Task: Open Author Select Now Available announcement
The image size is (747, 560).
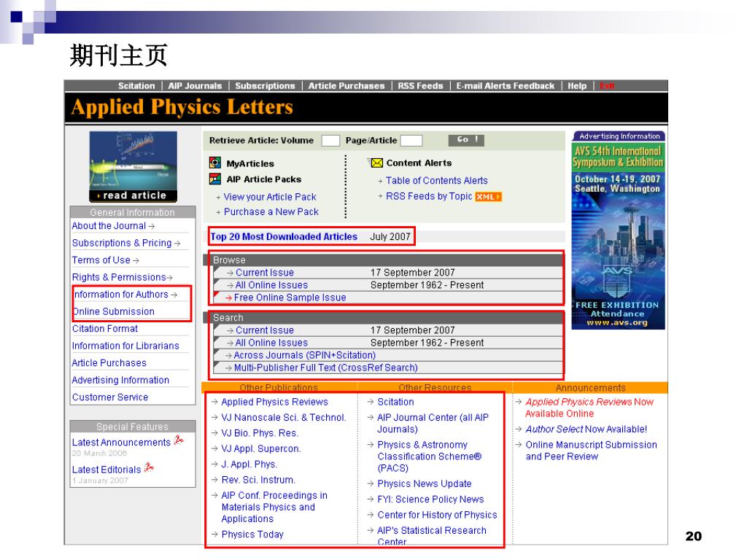Action: 586,429
